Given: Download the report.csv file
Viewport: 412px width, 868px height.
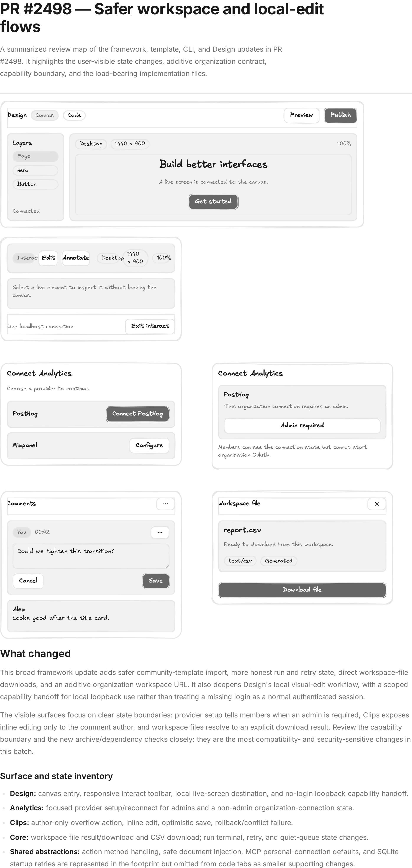Looking at the screenshot, I should 302,590.
